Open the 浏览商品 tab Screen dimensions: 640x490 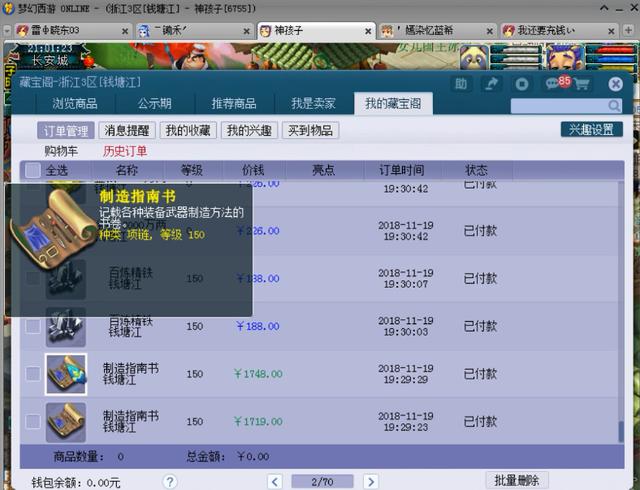click(x=75, y=103)
